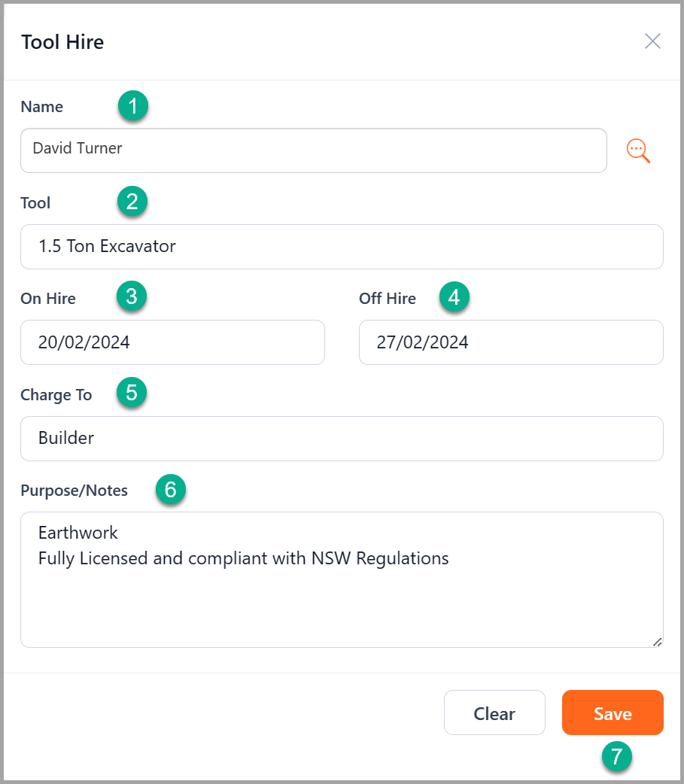The image size is (684, 784).
Task: Click the Purpose/Notes textarea resize handle
Action: (x=657, y=642)
